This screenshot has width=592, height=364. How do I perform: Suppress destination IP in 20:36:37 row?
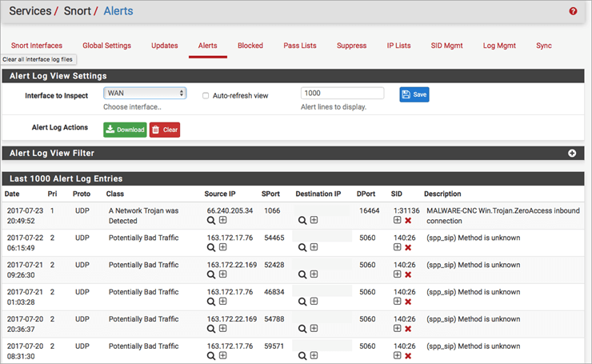click(314, 329)
